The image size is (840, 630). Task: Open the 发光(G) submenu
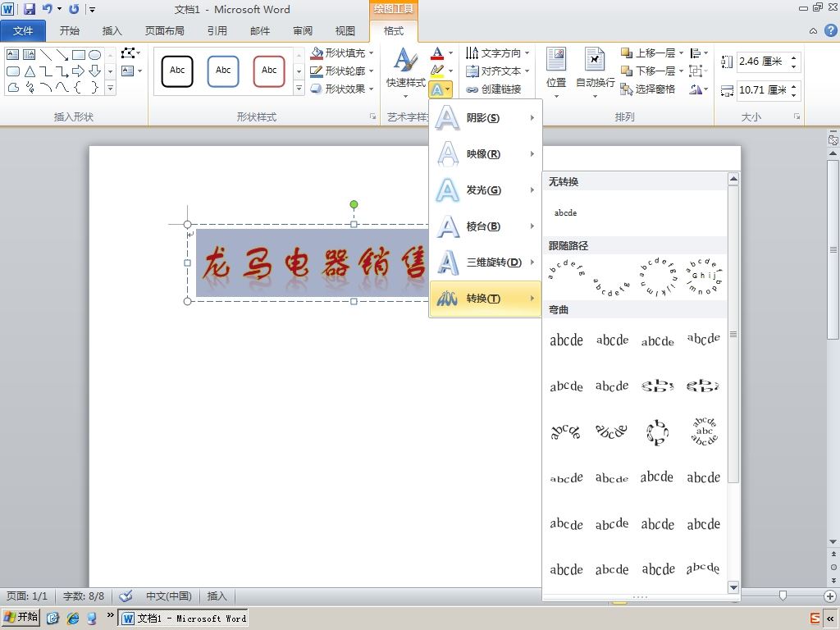click(x=486, y=190)
